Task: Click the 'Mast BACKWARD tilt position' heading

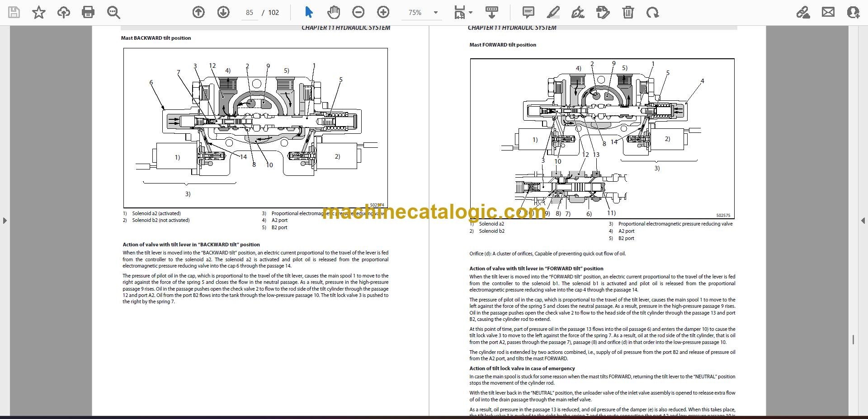Action: 156,38
